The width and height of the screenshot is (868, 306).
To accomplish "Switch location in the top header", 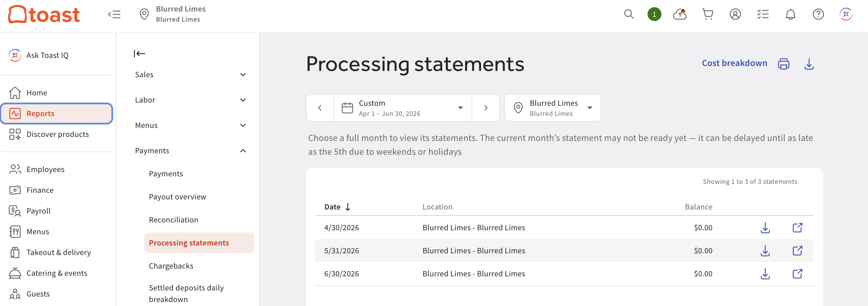I will pyautogui.click(x=173, y=14).
